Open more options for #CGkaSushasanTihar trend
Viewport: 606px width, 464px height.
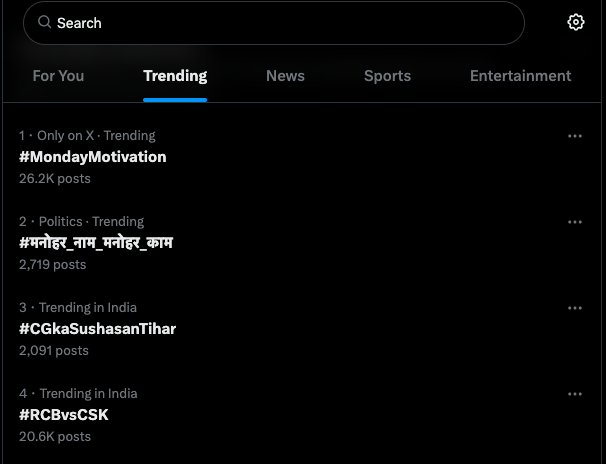(x=575, y=308)
